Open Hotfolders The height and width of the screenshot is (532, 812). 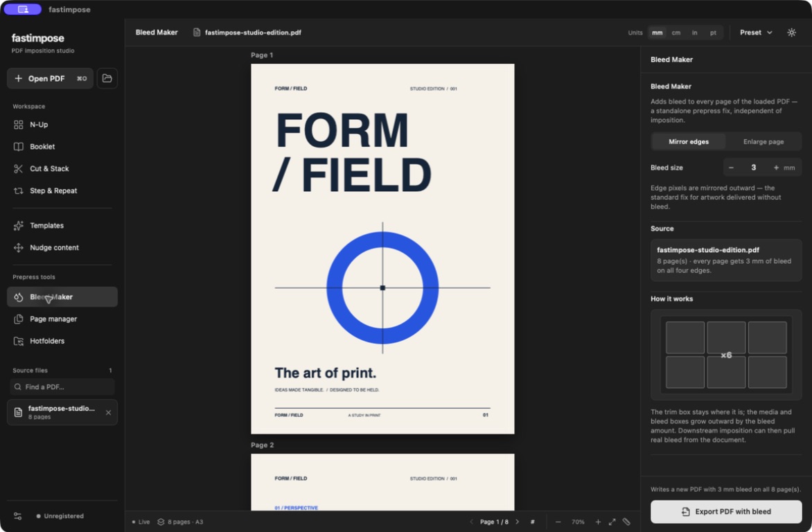point(62,341)
